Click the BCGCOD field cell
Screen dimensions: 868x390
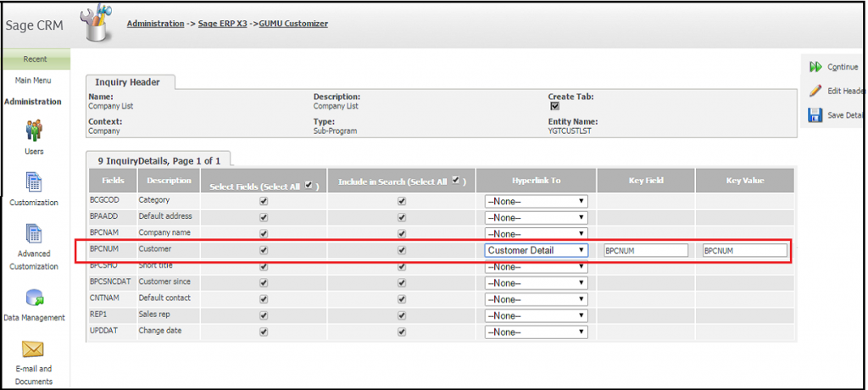113,200
